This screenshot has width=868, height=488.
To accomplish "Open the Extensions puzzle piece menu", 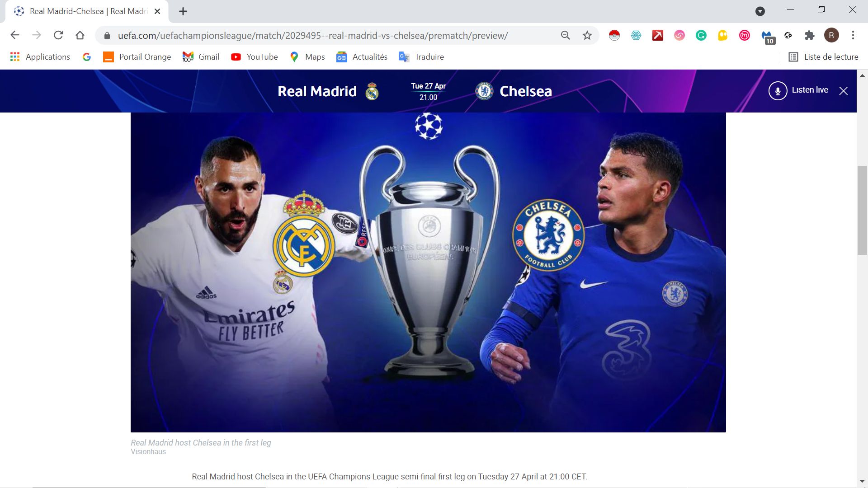I will [x=810, y=35].
